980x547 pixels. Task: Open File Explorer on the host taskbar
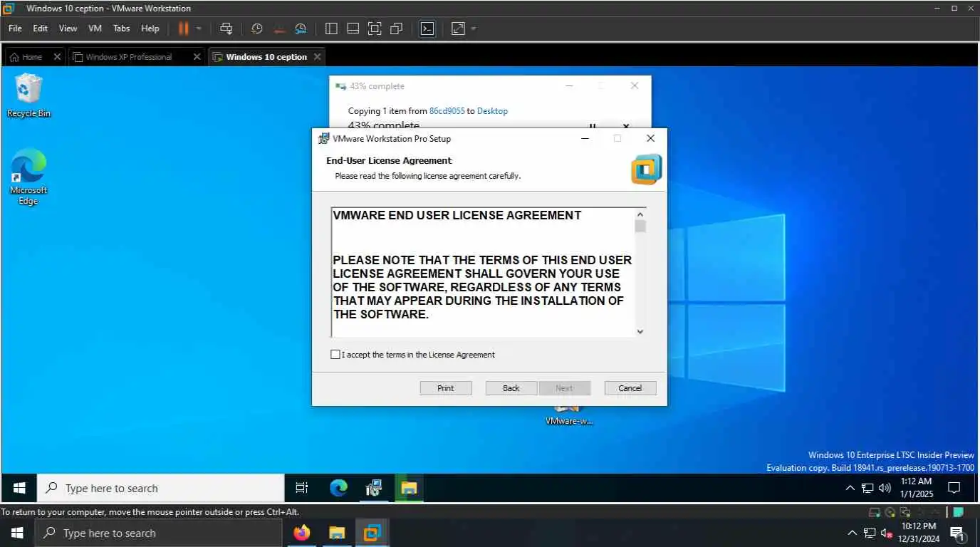point(337,533)
